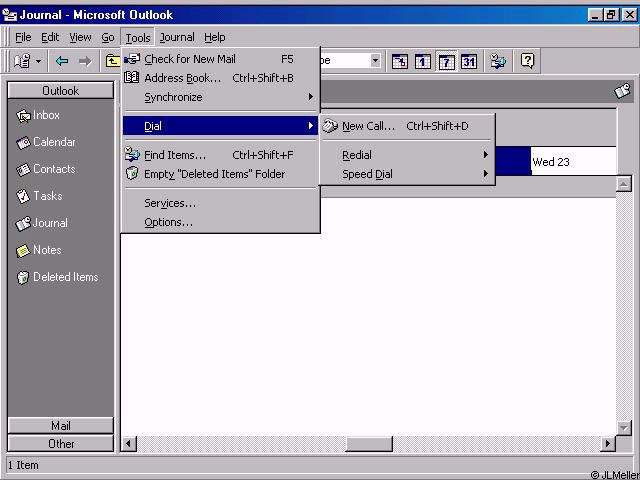The image size is (640, 480).
Task: Open the Edit menu
Action: [x=50, y=38]
